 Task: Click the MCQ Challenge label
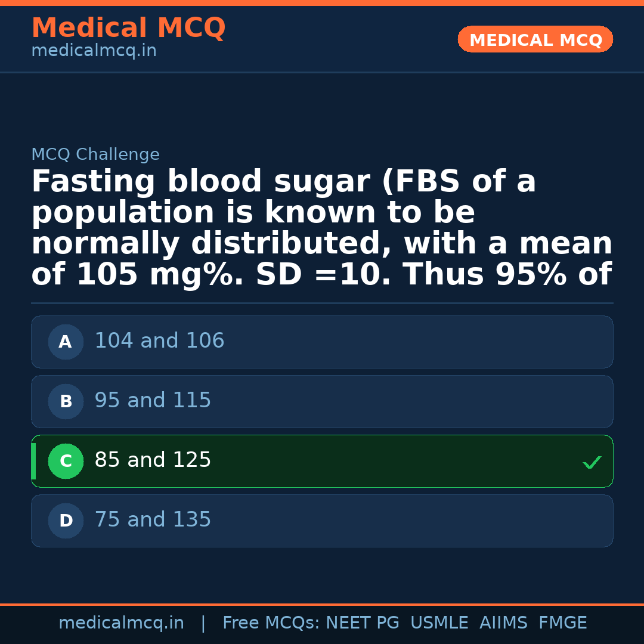pos(95,155)
